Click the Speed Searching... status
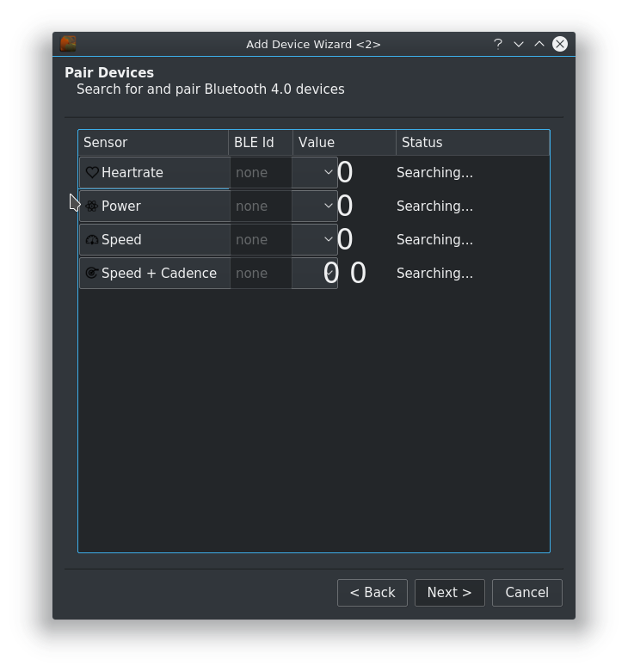 (x=434, y=239)
